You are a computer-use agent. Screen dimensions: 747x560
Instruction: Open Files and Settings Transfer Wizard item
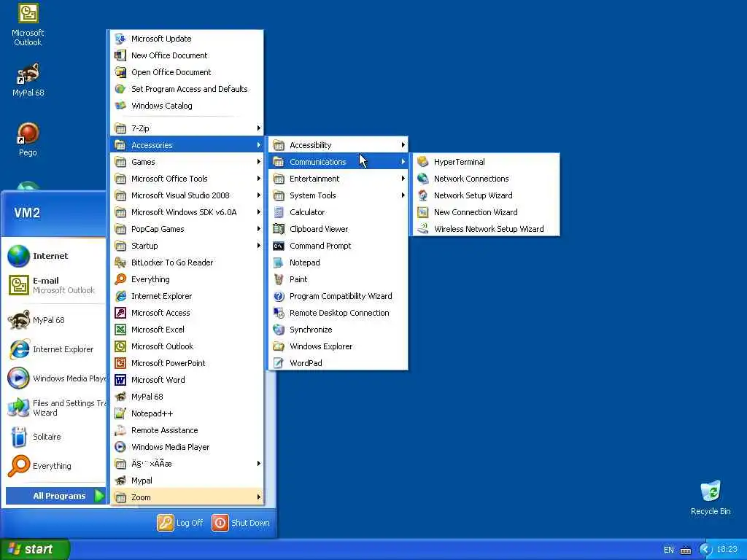pos(55,408)
